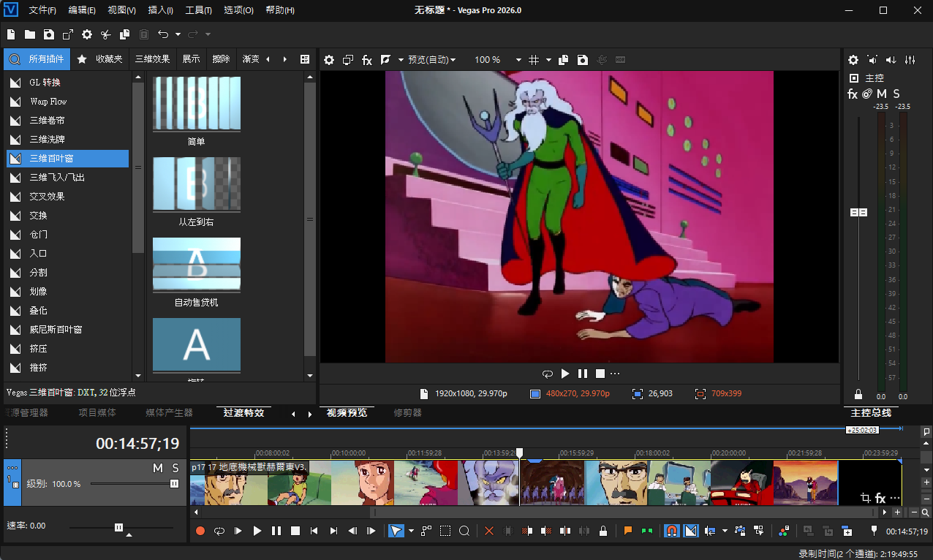Toggle dim output icon in master bus
Screen dimensions: 933x560
point(891,60)
